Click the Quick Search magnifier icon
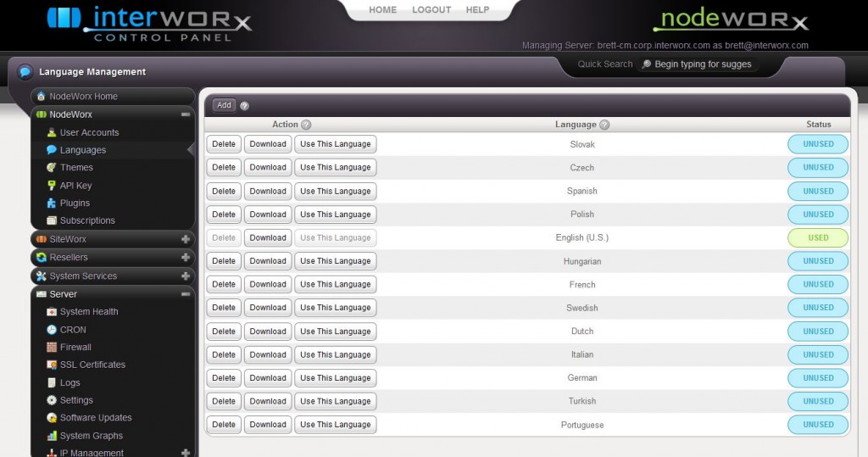 [646, 64]
